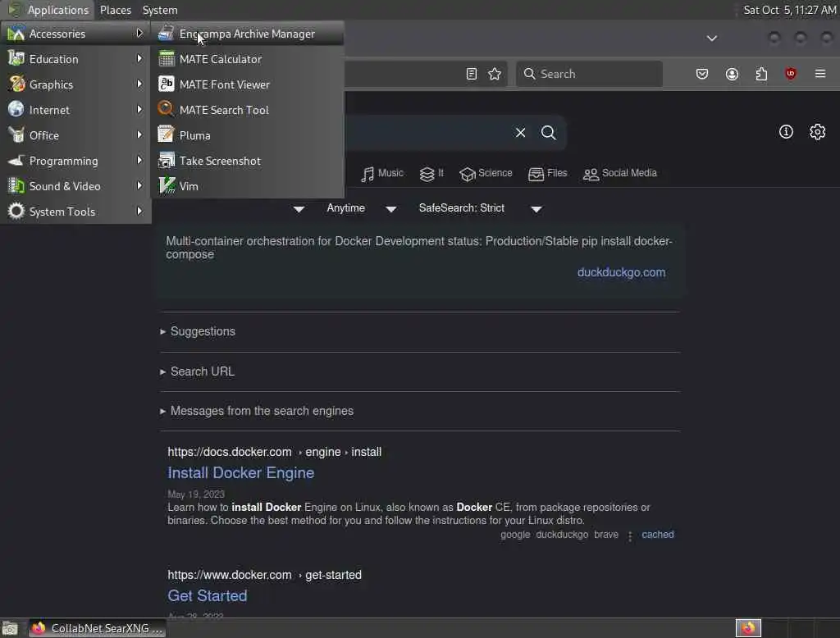Clear the SearXNG query with X
The width and height of the screenshot is (840, 638).
[520, 132]
